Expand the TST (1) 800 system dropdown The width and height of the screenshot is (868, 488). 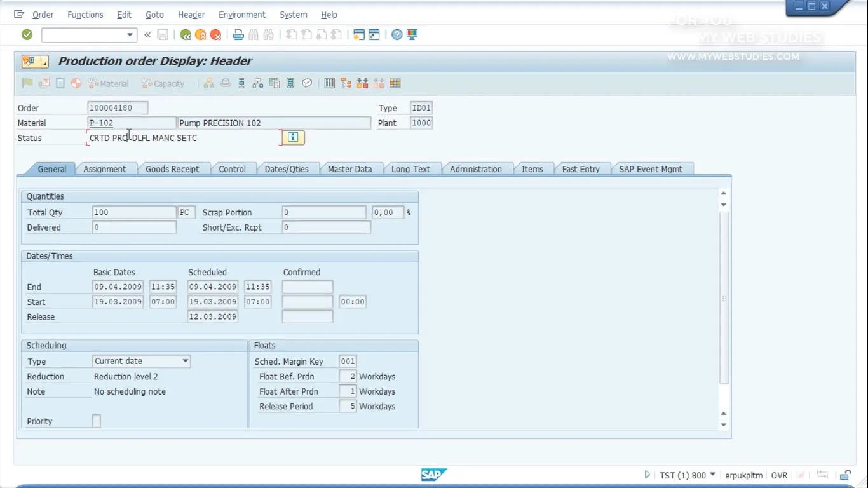pyautogui.click(x=712, y=475)
